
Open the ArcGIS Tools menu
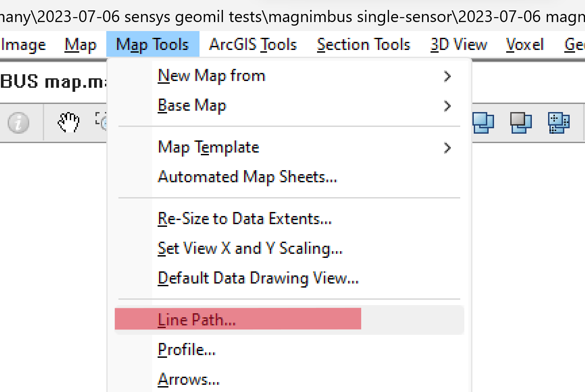(x=253, y=44)
